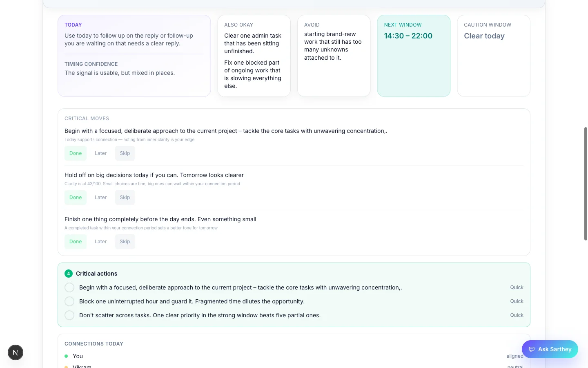Viewport: 588px width, 368px height.
Task: Click the Quick tag on 'Block one uninterrupted hour'
Action: pyautogui.click(x=517, y=301)
